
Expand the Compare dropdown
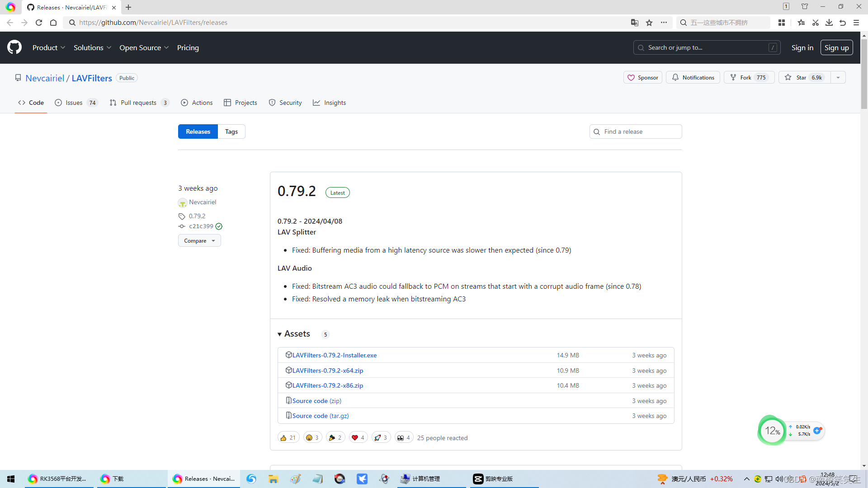(x=199, y=241)
